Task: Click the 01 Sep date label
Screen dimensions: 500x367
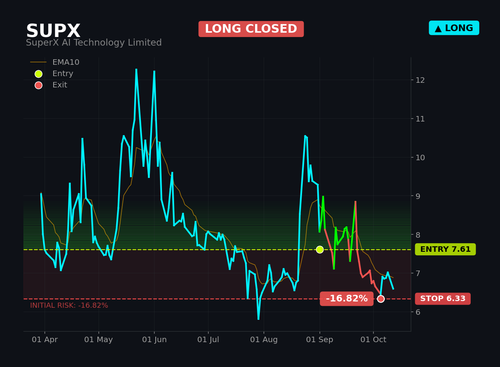Action: pos(319,340)
